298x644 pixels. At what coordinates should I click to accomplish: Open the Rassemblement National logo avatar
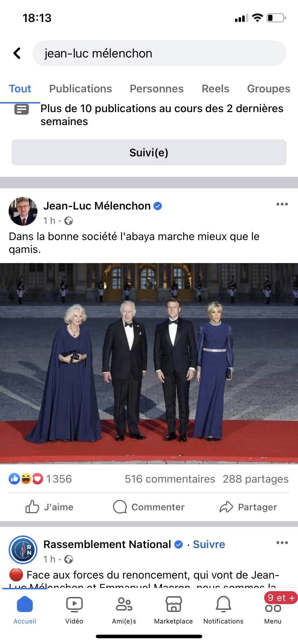coord(23,550)
